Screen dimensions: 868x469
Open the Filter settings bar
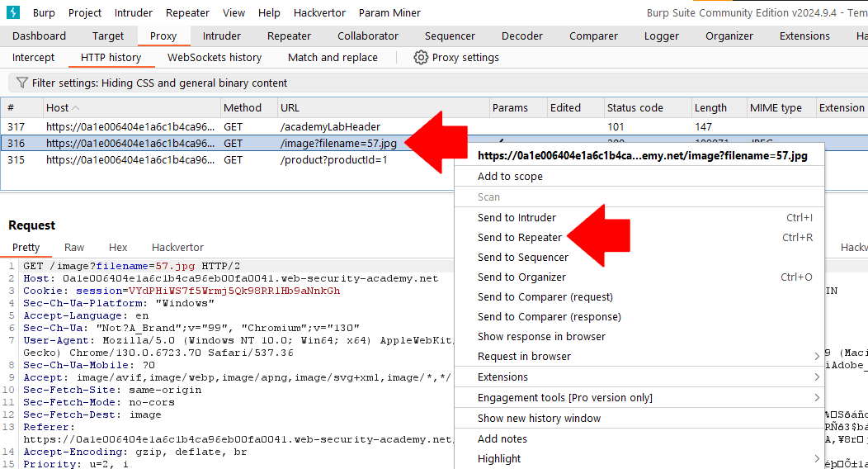point(159,83)
